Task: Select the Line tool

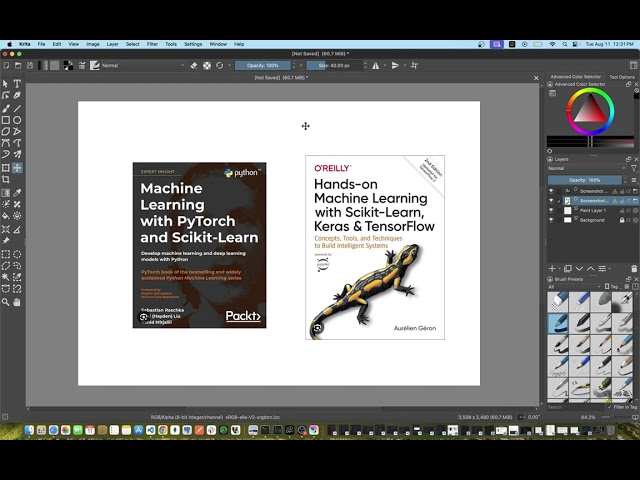Action: point(17,109)
